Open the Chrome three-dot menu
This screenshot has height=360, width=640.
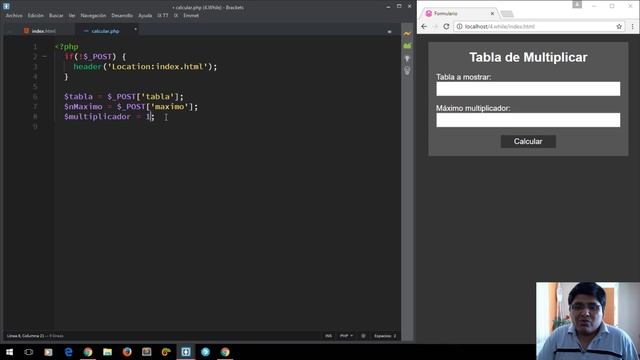[632, 27]
